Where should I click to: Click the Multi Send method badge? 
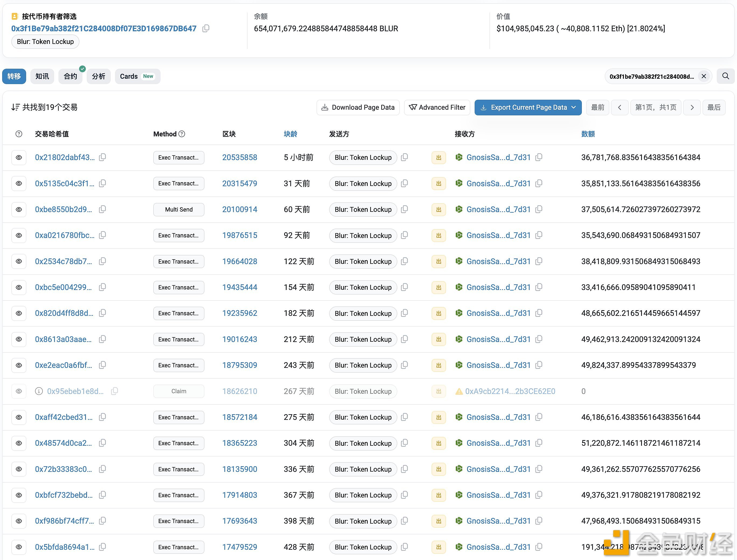click(179, 209)
